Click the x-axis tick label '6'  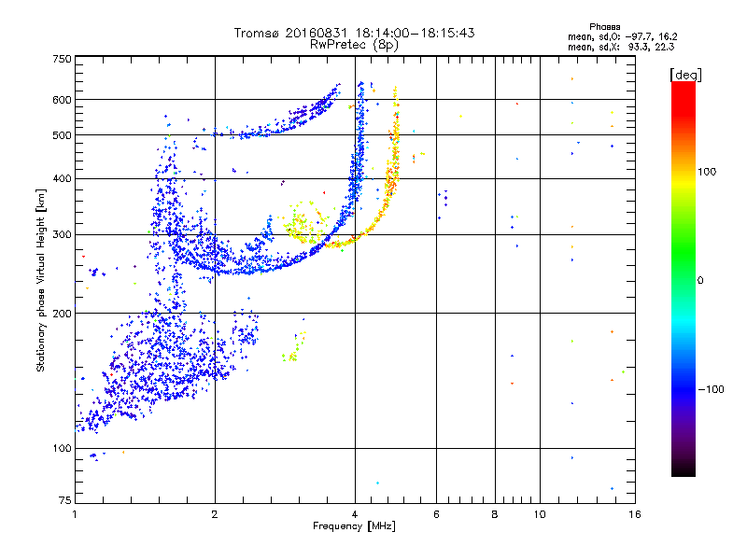pyautogui.click(x=436, y=514)
